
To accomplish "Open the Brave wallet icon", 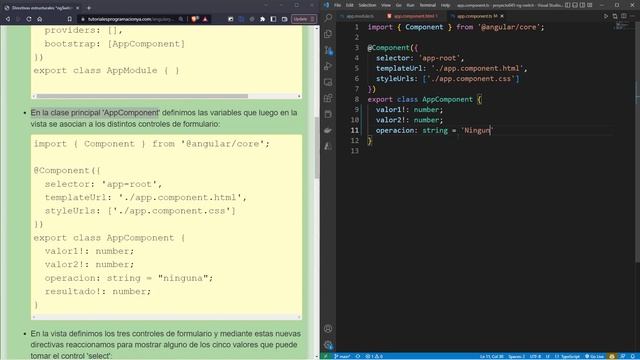I will tap(284, 19).
